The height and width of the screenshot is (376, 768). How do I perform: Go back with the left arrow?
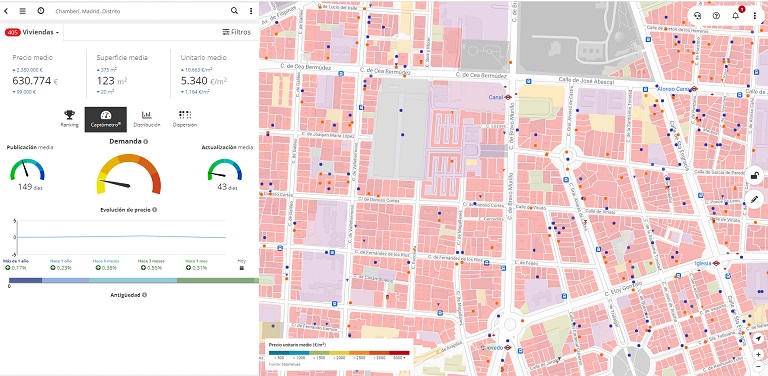(x=6, y=11)
